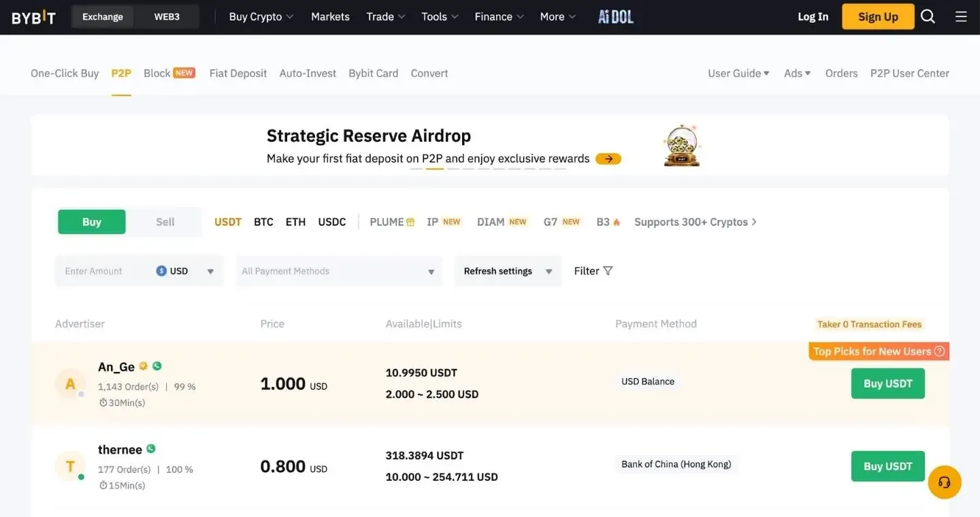
Task: Switch to the Sell toggle
Action: coord(165,222)
